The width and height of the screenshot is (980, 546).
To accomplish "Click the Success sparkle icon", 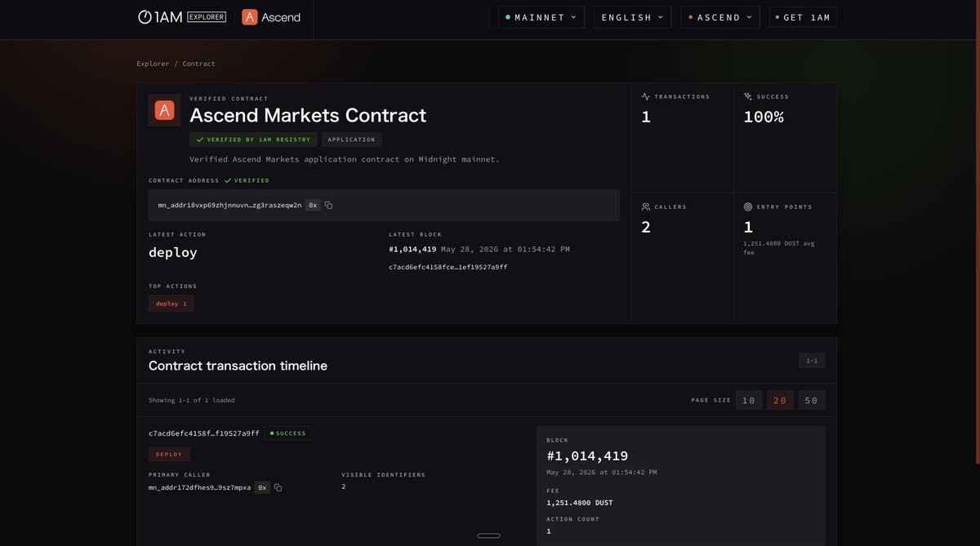I will (748, 96).
